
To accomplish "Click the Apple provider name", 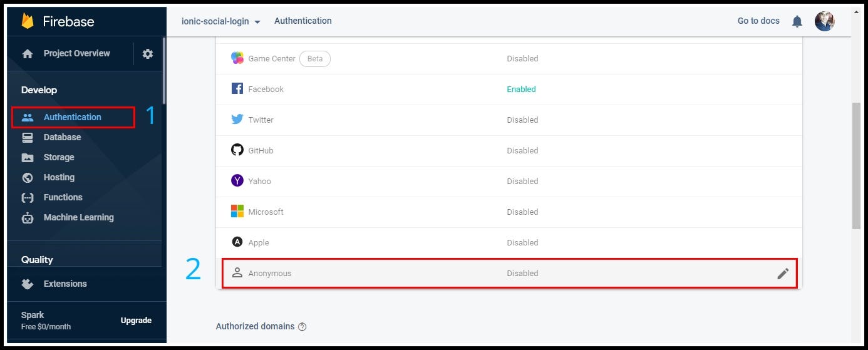I will (x=259, y=242).
